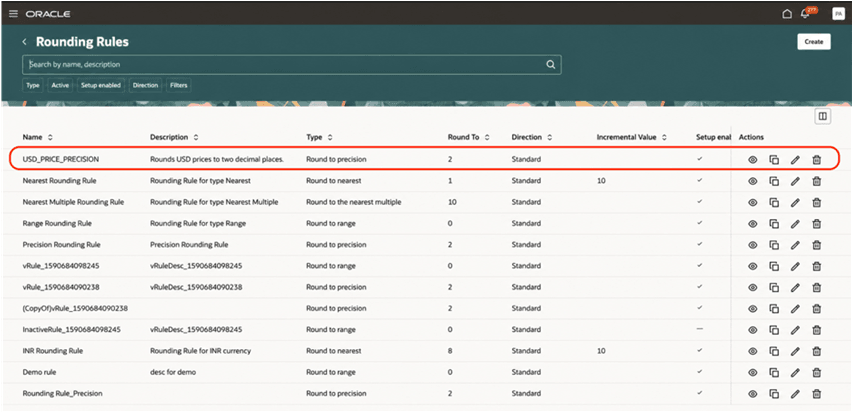View the Nearest Multiple Rounding Rule
The width and height of the screenshot is (854, 414).
click(753, 202)
